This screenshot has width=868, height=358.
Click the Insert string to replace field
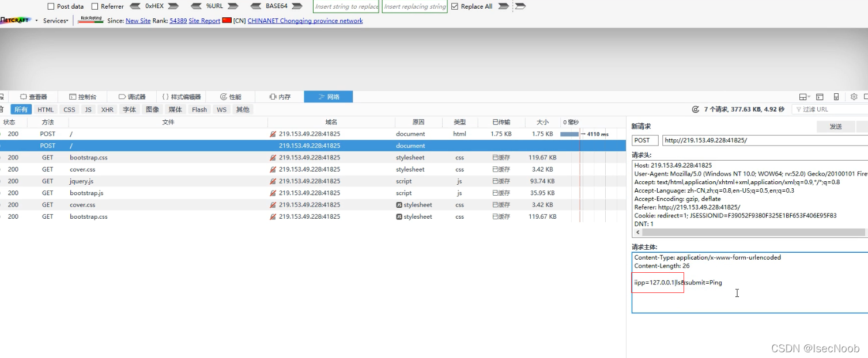click(x=346, y=6)
